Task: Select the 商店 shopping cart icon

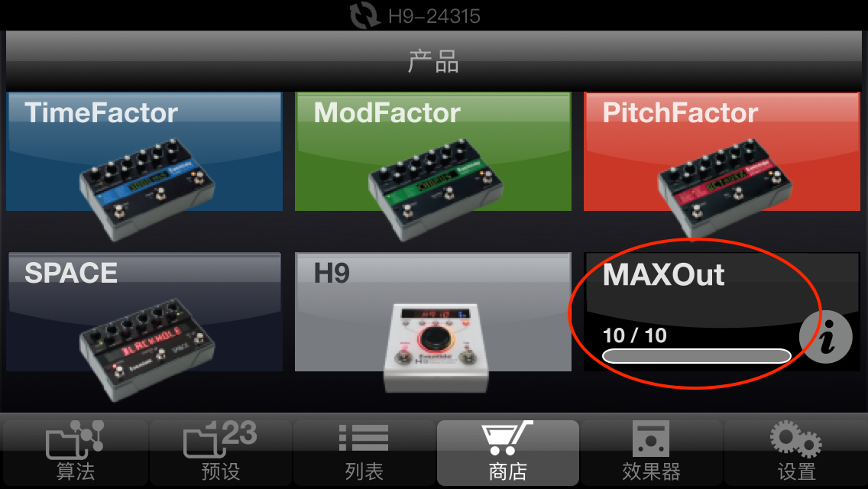Action: pyautogui.click(x=507, y=438)
